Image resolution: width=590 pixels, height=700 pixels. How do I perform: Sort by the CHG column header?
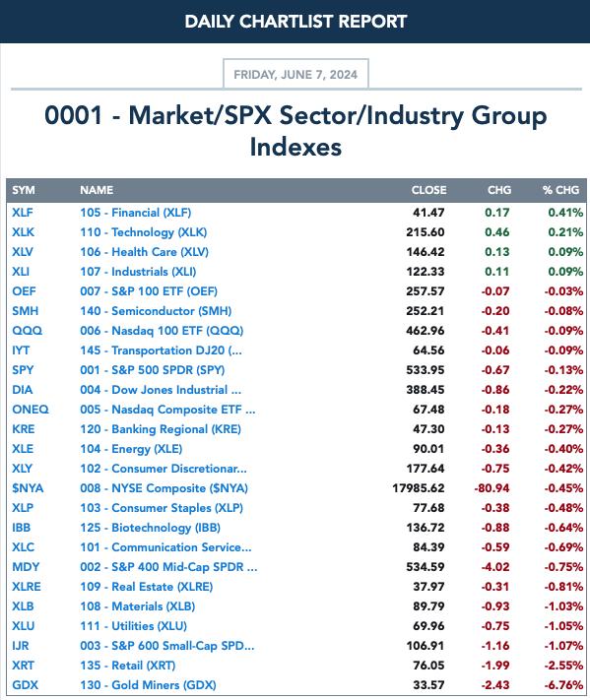[499, 190]
